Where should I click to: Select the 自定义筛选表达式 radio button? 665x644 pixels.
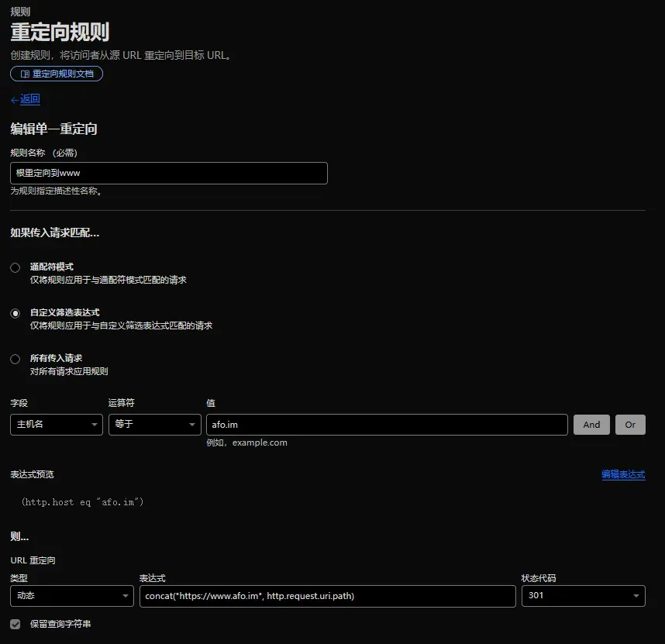16,313
